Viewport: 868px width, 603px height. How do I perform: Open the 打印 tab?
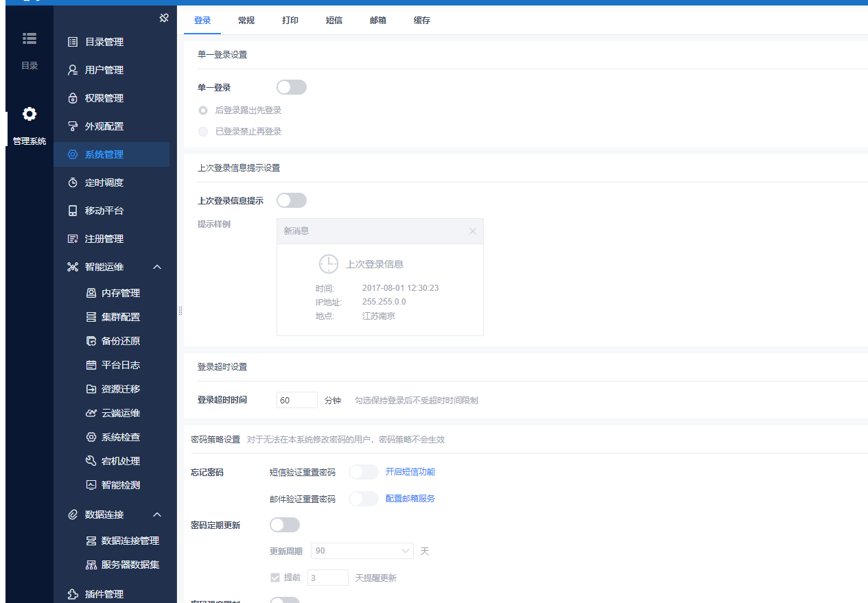point(290,21)
